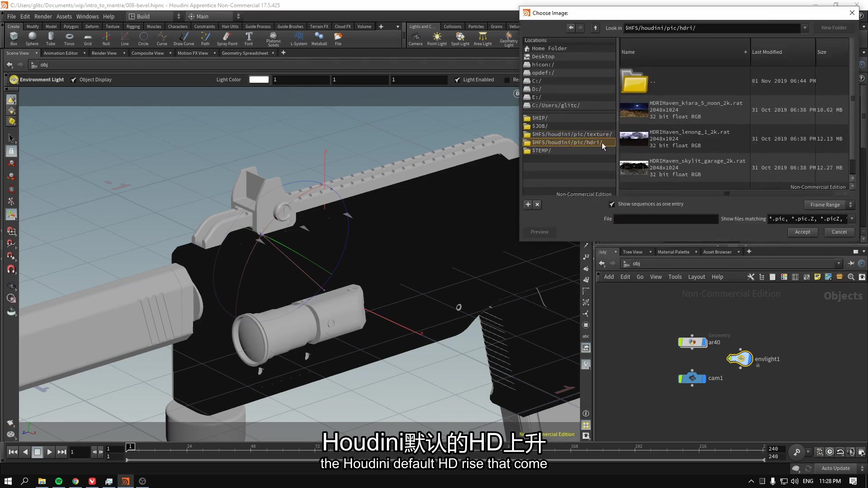The height and width of the screenshot is (488, 868).
Task: Enable Show sequences as one entry
Action: click(x=612, y=204)
